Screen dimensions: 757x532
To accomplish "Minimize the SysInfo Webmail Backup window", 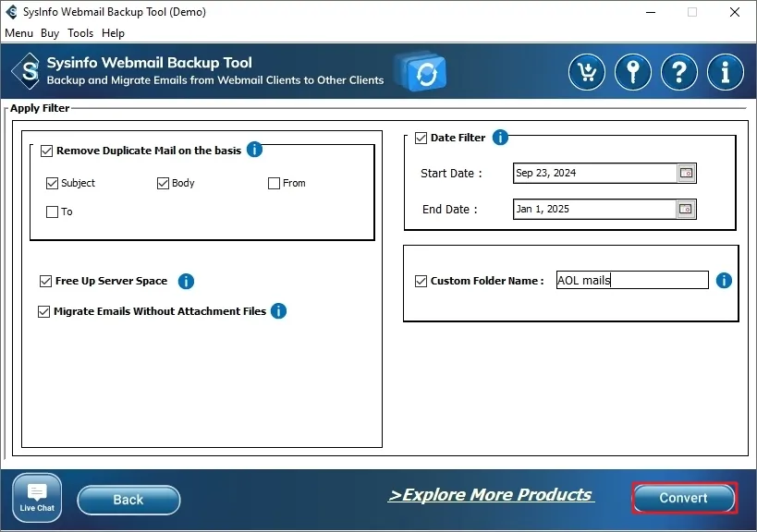I will click(651, 12).
